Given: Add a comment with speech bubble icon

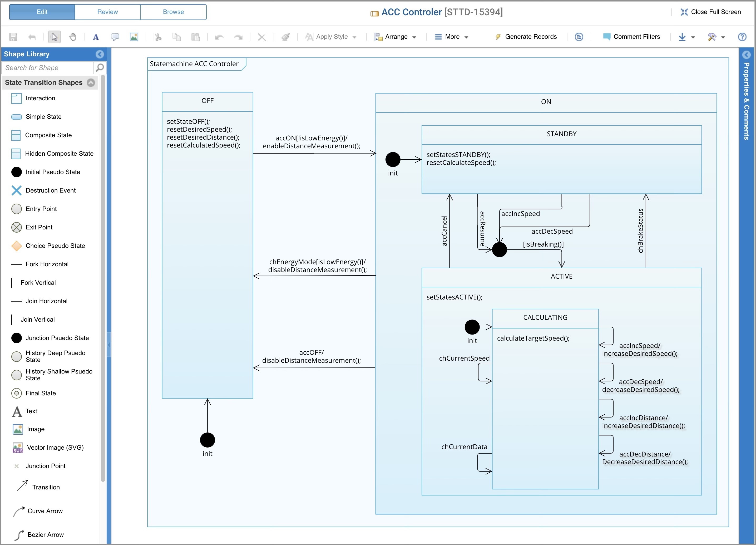Looking at the screenshot, I should (115, 37).
